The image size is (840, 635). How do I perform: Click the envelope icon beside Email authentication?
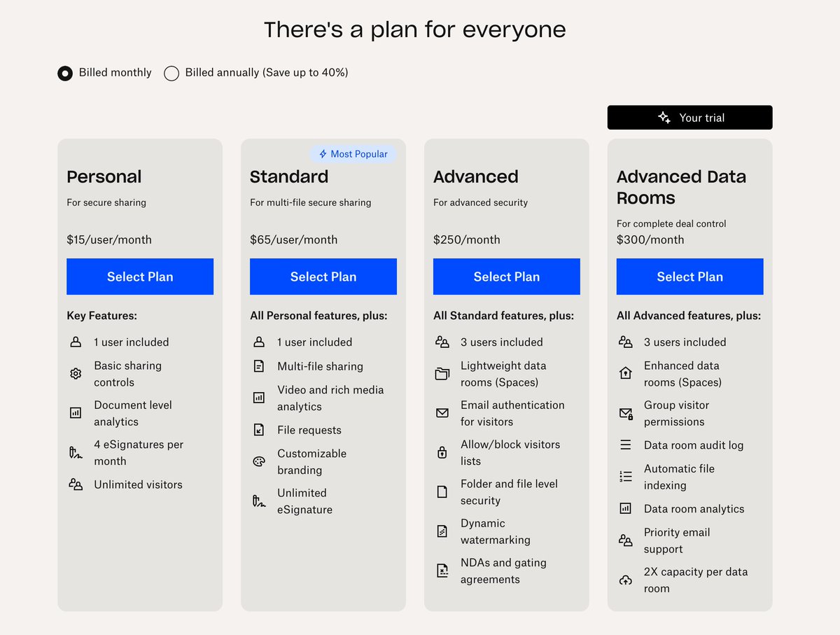(x=442, y=413)
